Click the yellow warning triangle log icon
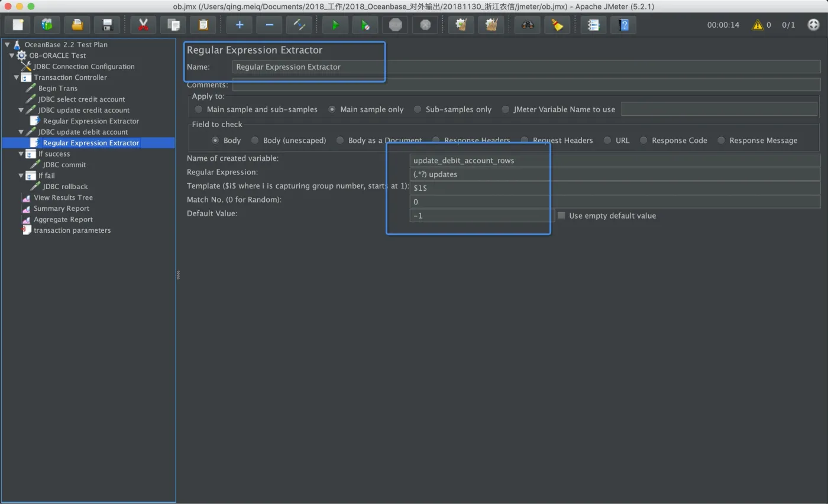 (757, 25)
